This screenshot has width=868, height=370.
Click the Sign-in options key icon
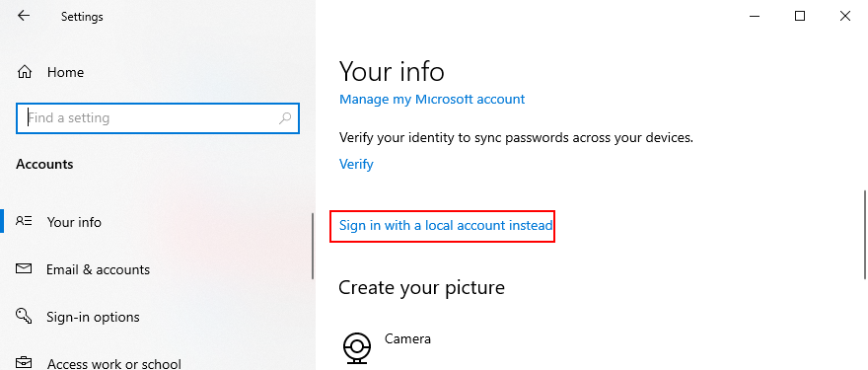coord(24,317)
